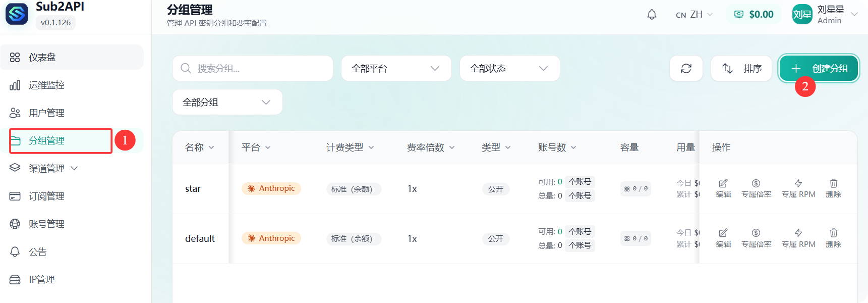The width and height of the screenshot is (868, 303).
Task: Click 标准 (余额) tag in star row
Action: click(354, 189)
